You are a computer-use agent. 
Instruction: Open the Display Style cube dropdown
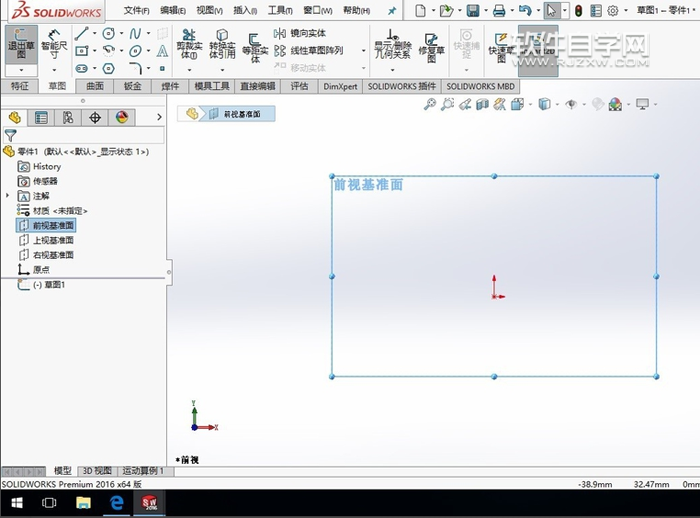point(557,105)
